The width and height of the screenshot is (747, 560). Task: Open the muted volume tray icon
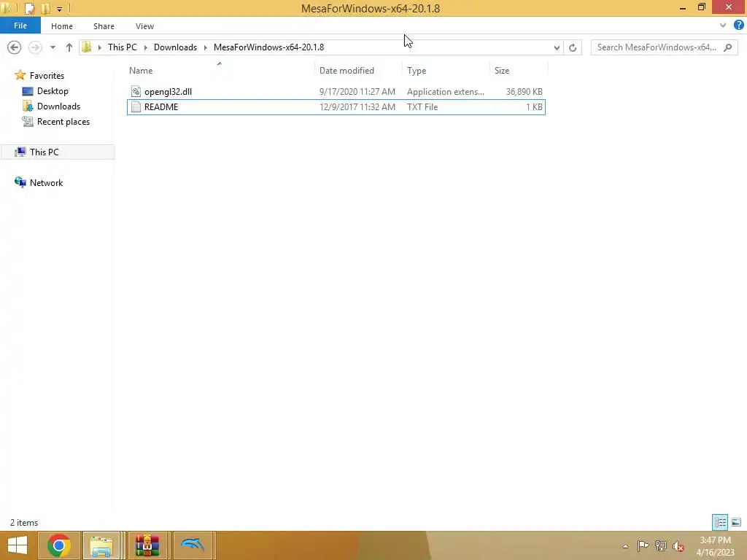(x=678, y=546)
